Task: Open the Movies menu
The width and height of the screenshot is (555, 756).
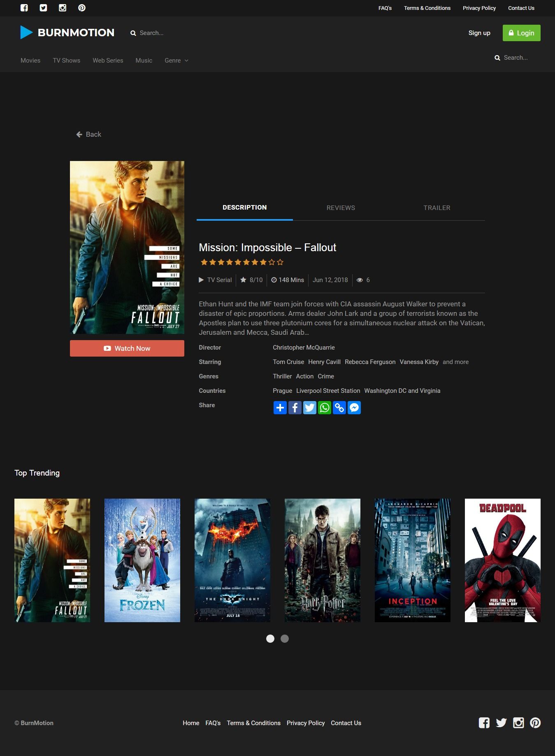Action: click(x=30, y=61)
